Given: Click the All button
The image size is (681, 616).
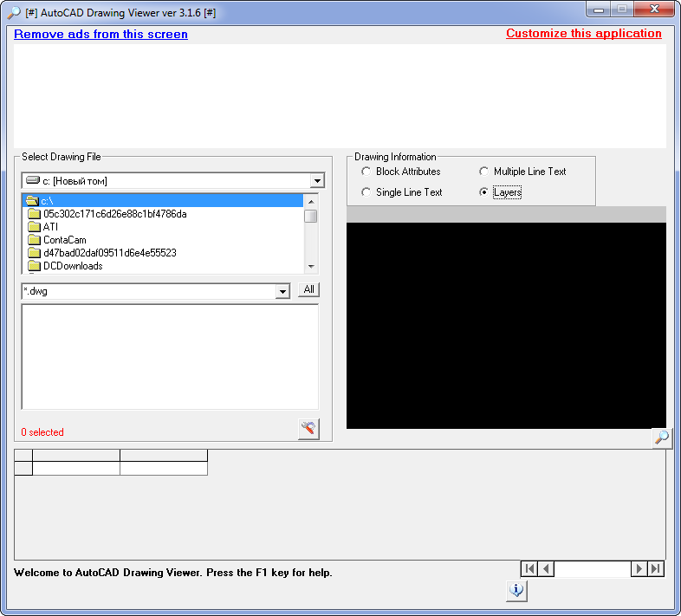Looking at the screenshot, I should (308, 289).
